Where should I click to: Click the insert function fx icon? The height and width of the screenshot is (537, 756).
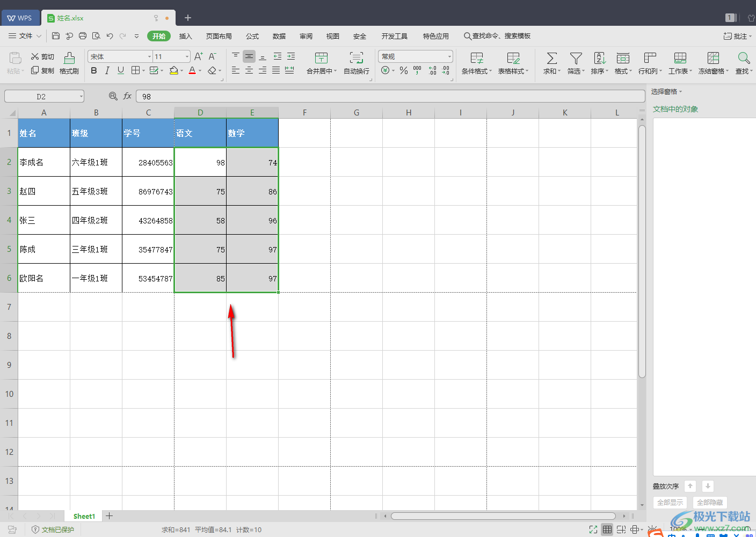coord(127,96)
